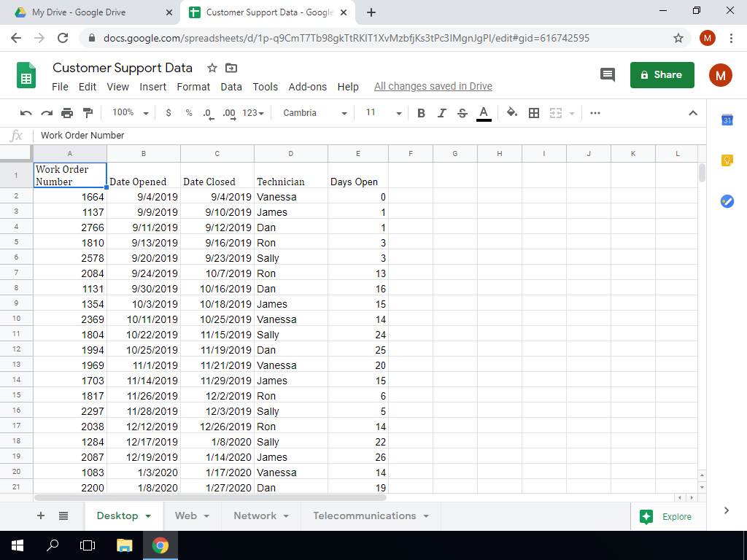The image size is (747, 560).
Task: Switch to the Telecommunications sheet tab
Action: pyautogui.click(x=365, y=516)
